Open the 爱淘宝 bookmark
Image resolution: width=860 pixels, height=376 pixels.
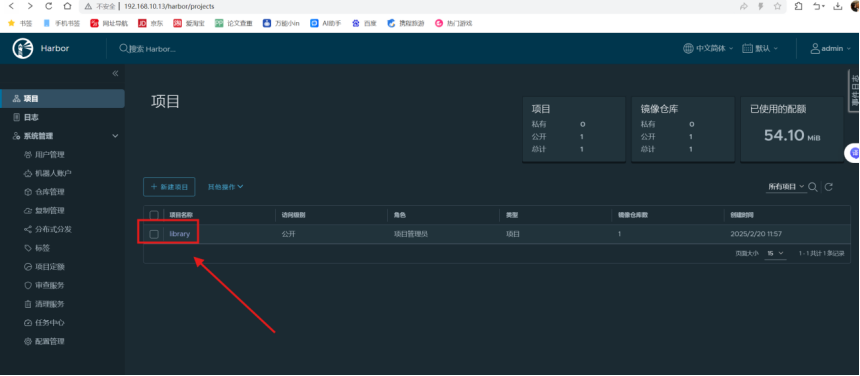pyautogui.click(x=189, y=23)
